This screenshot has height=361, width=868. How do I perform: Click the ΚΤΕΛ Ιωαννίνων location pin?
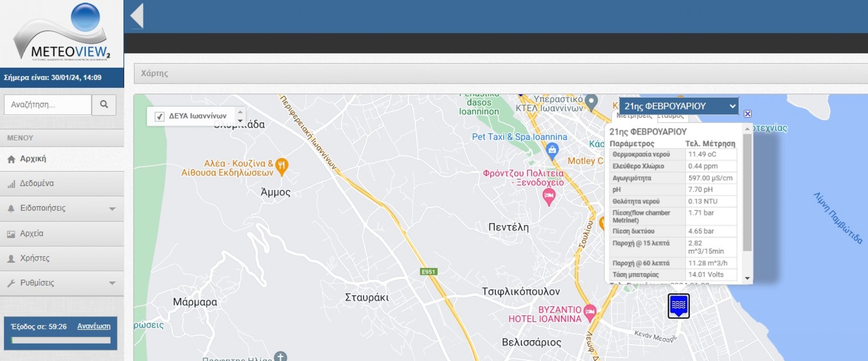(591, 102)
